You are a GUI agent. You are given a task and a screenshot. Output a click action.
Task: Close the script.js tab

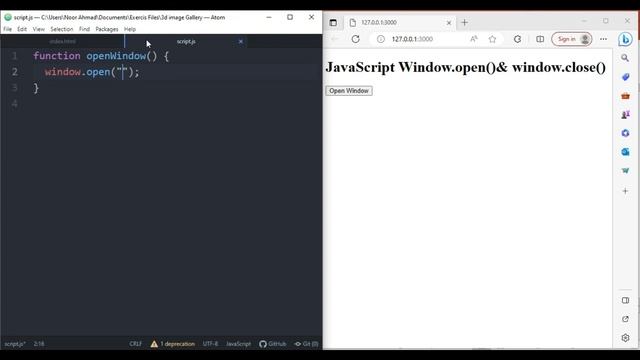(240, 41)
